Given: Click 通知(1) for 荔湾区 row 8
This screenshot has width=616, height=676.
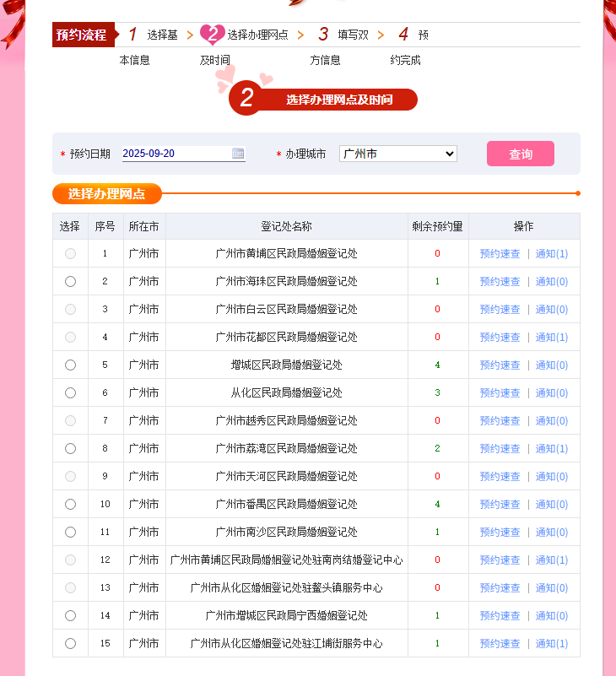Looking at the screenshot, I should (552, 448).
